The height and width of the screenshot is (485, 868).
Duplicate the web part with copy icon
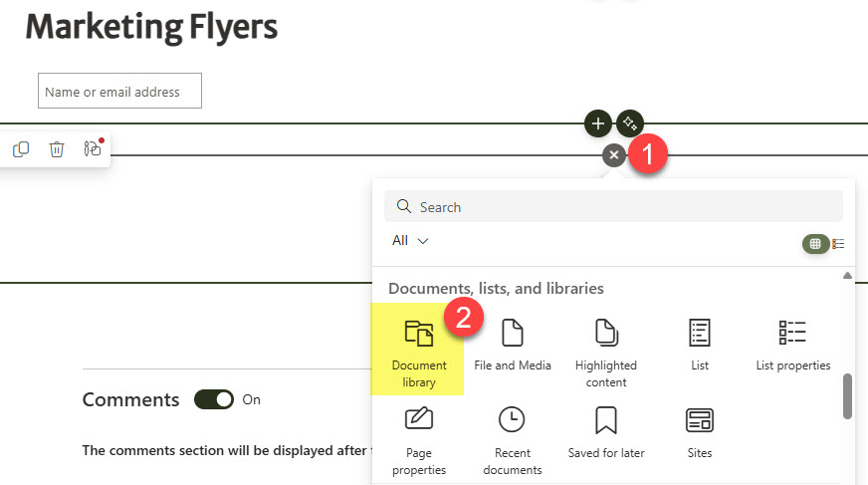pyautogui.click(x=21, y=149)
